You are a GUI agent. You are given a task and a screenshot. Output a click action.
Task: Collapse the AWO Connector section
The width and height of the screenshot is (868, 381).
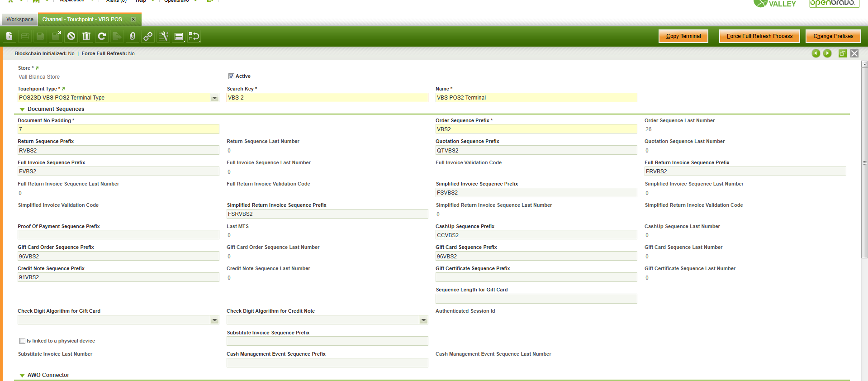(22, 376)
